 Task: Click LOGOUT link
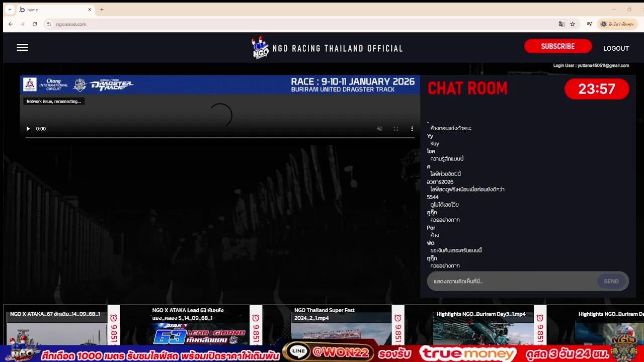coord(616,48)
